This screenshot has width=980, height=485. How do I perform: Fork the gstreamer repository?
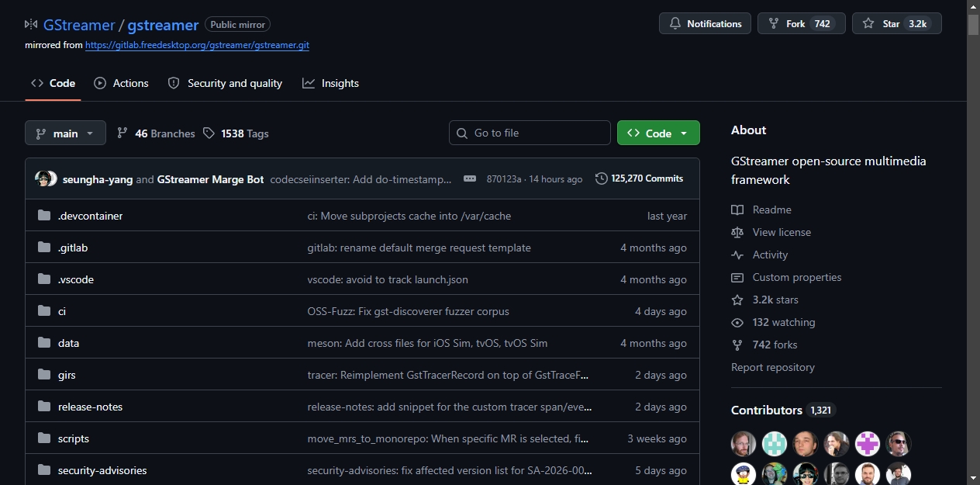click(x=801, y=23)
